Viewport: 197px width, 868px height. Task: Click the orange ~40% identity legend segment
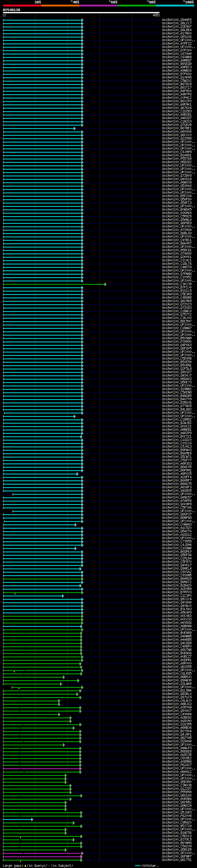pyautogui.click(x=60, y=6)
